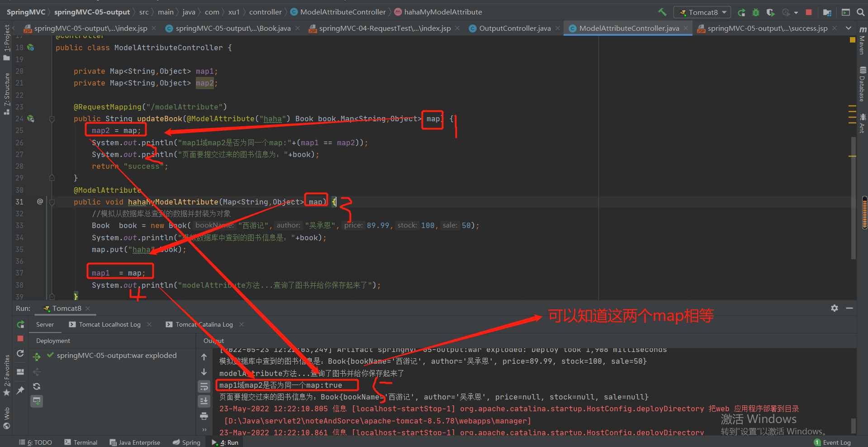The height and width of the screenshot is (447, 868).
Task: Click the Run Anything window icon
Action: click(845, 12)
